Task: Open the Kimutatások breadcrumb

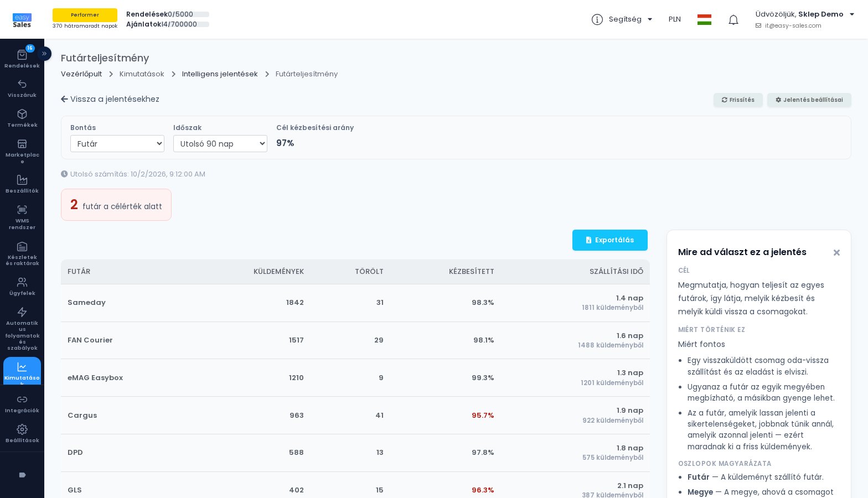Action: tap(142, 74)
